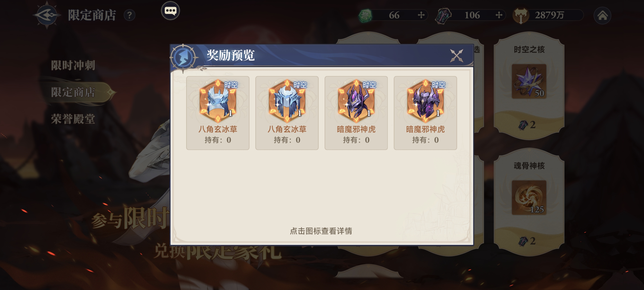View the first 八角玄冰草 crown icon
Screen dimensions: 644x290
[x=218, y=101]
